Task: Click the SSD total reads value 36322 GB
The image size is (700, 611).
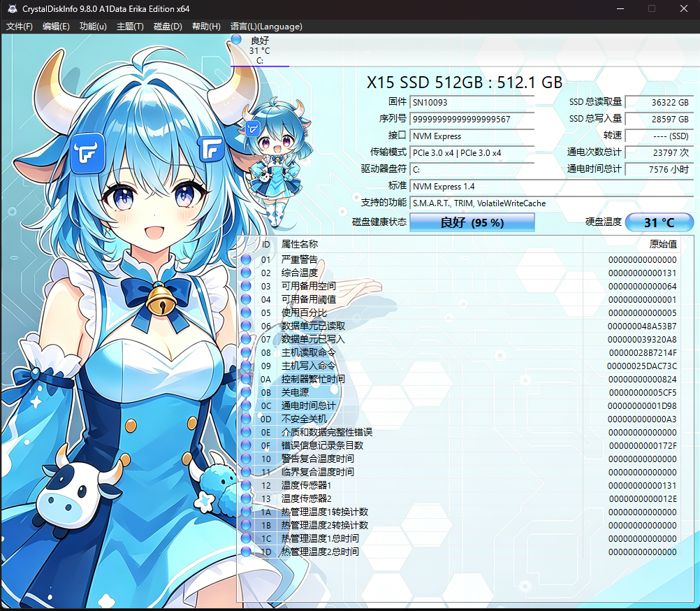Action: [659, 102]
